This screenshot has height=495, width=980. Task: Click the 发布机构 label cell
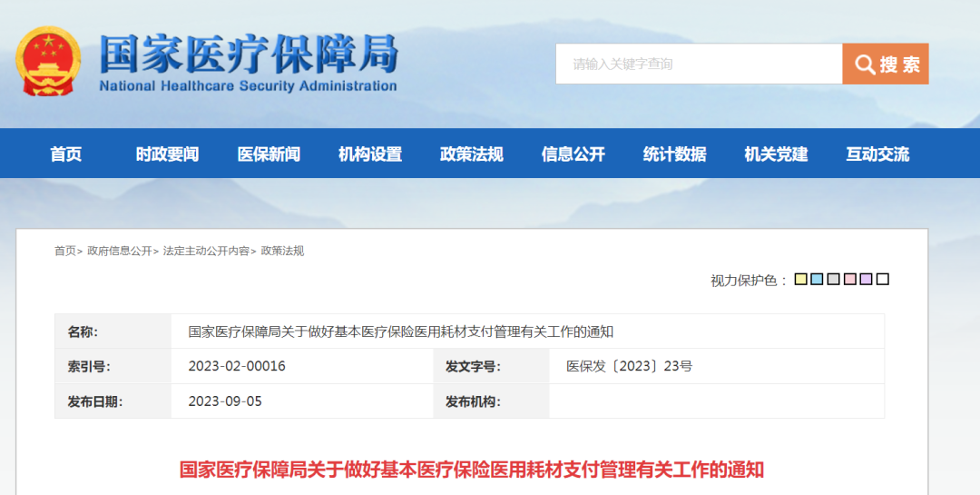click(x=491, y=401)
